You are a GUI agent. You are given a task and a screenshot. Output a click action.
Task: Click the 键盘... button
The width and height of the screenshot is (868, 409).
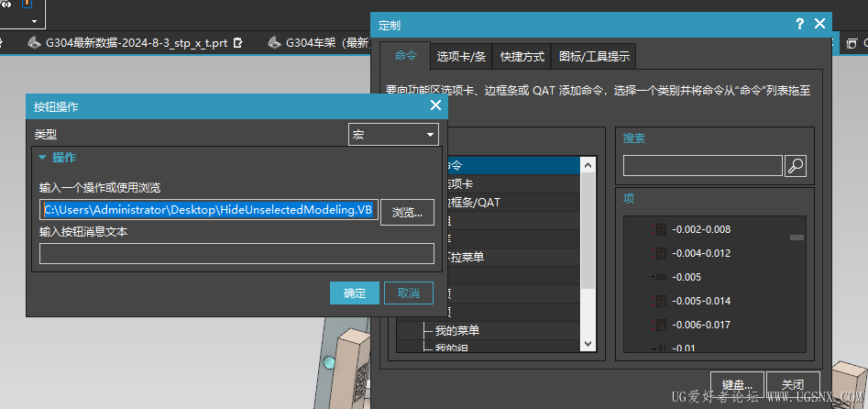737,384
